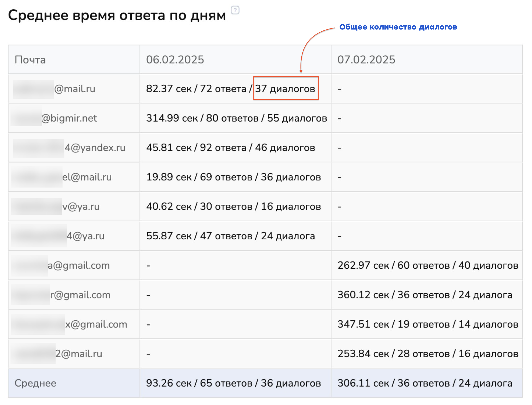The image size is (532, 405).
Task: Select the 262.97 сек / 60 ответов cell
Action: click(x=427, y=265)
